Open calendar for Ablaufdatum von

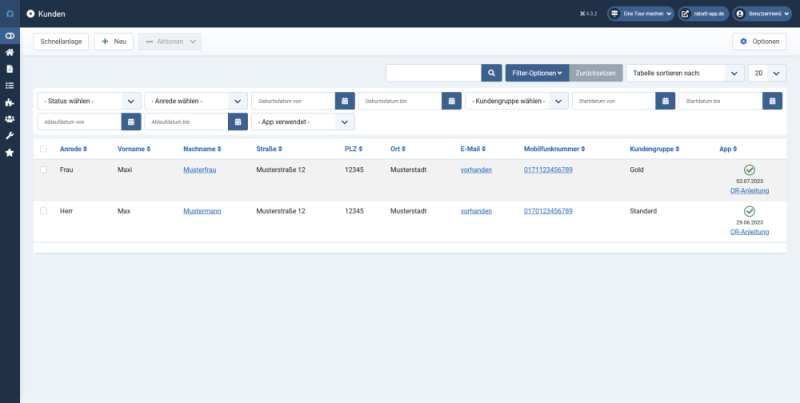point(130,121)
